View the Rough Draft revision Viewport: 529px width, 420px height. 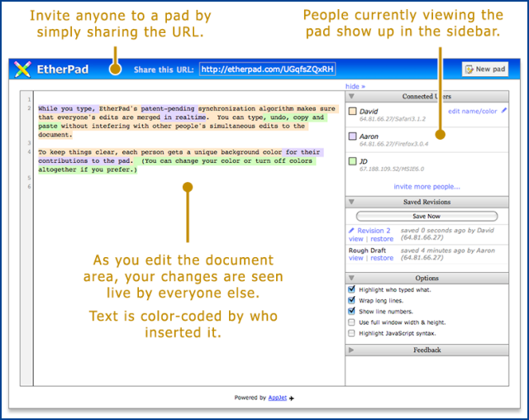[x=356, y=258]
